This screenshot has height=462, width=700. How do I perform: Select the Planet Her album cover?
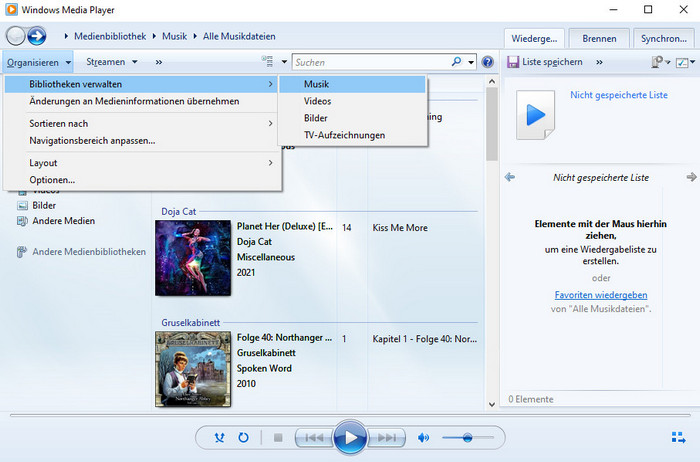pos(193,258)
